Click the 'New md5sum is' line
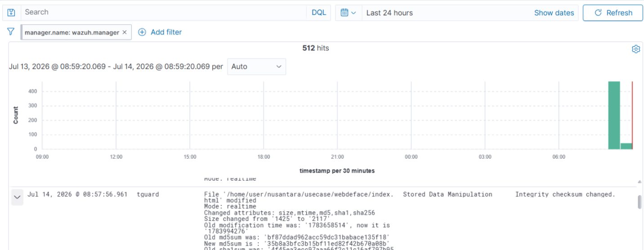This screenshot has height=250, width=644. coord(297,244)
